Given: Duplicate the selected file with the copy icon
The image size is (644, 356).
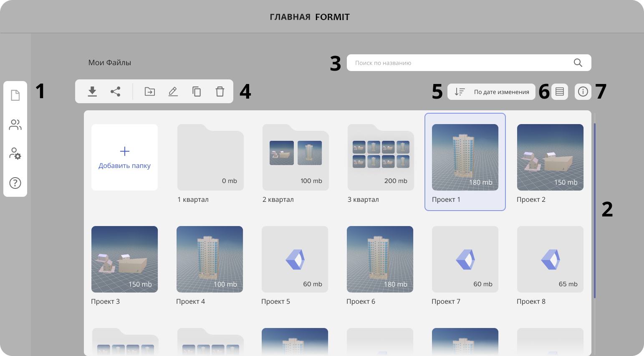Looking at the screenshot, I should coord(197,92).
